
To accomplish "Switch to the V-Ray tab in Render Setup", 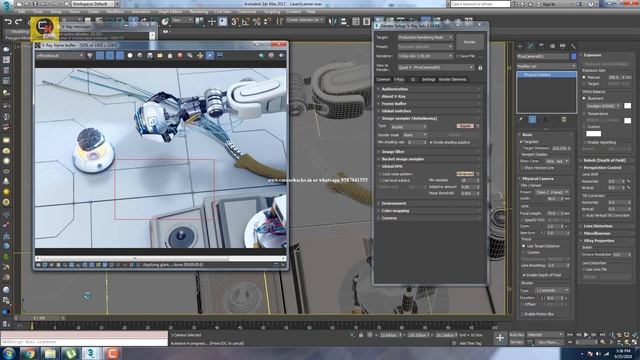I will click(399, 80).
